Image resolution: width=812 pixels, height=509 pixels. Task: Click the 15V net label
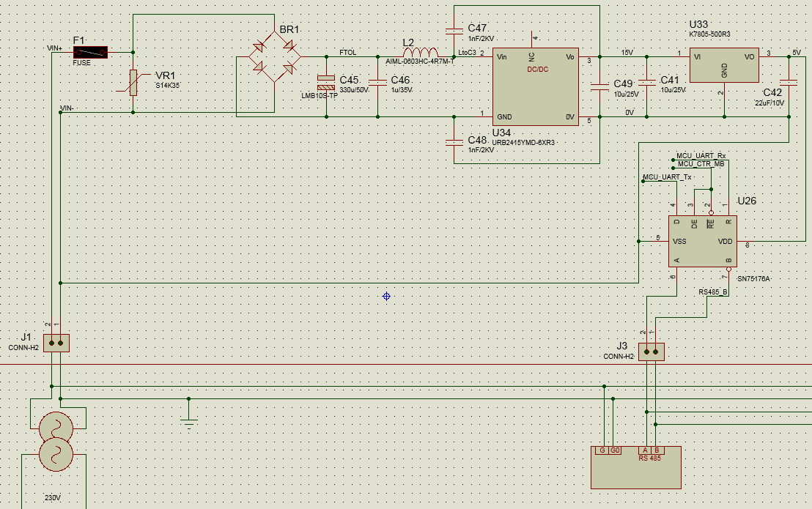point(627,52)
